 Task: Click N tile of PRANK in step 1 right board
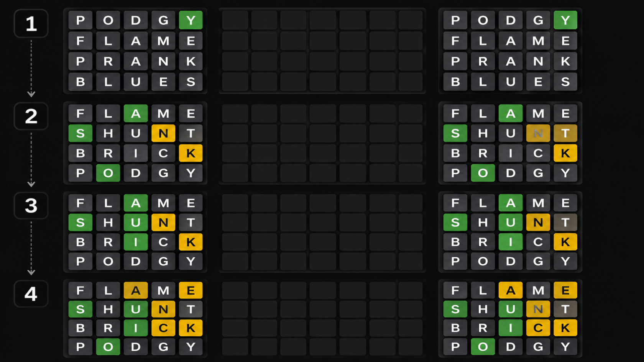pos(538,61)
